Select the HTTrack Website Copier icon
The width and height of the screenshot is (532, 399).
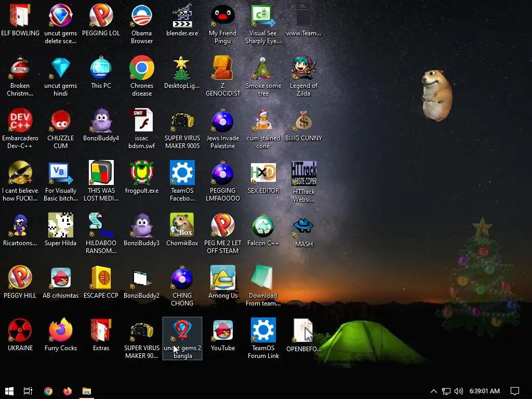tap(303, 174)
